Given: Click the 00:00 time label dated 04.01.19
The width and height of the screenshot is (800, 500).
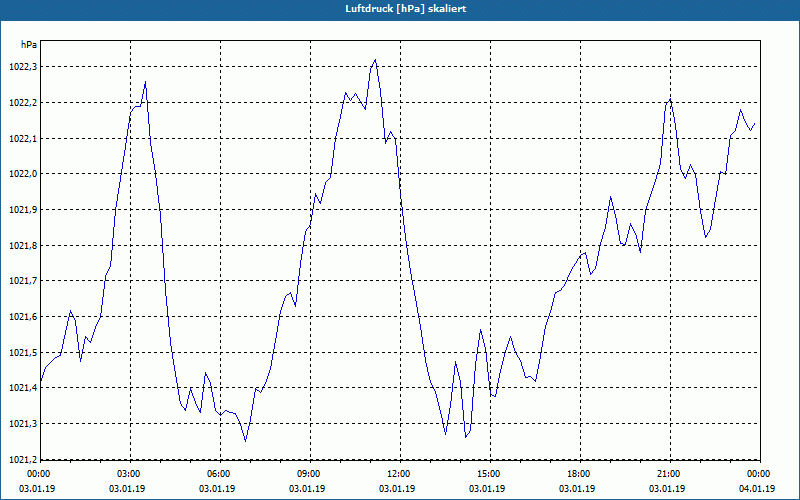Looking at the screenshot, I should point(758,474).
